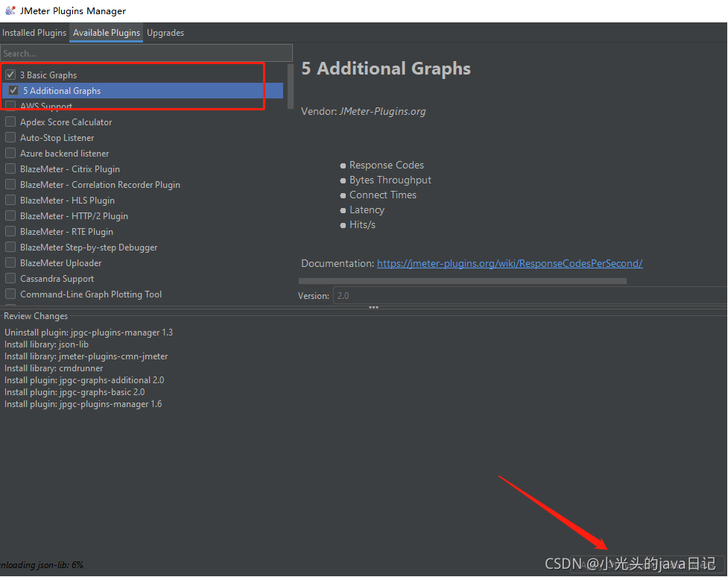Image resolution: width=728 pixels, height=580 pixels.
Task: Tick BlazeMeter - HLS Plugin checkbox
Action: tap(10, 200)
